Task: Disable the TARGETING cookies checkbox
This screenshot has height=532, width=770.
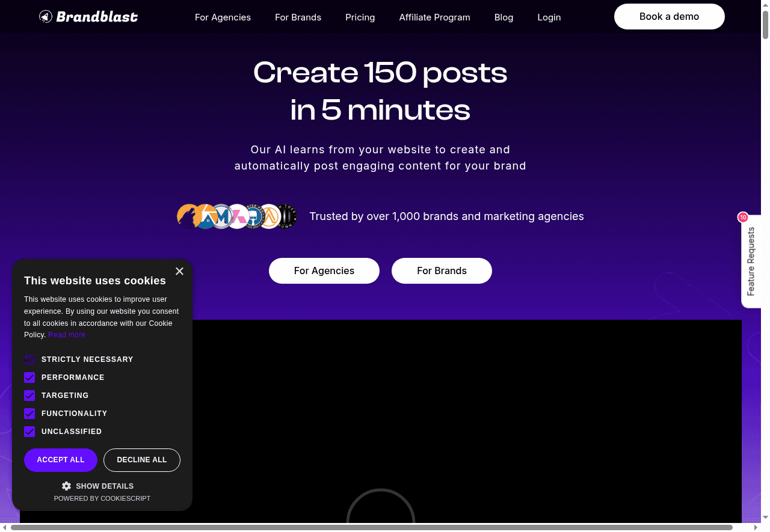Action: coord(29,396)
